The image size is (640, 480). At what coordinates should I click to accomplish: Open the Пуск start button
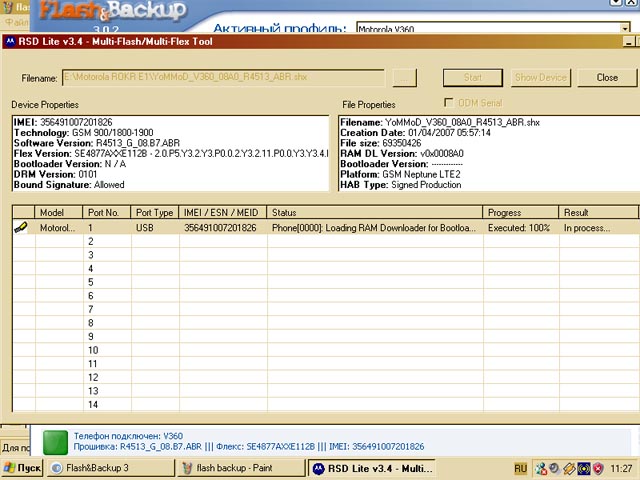coord(22,468)
